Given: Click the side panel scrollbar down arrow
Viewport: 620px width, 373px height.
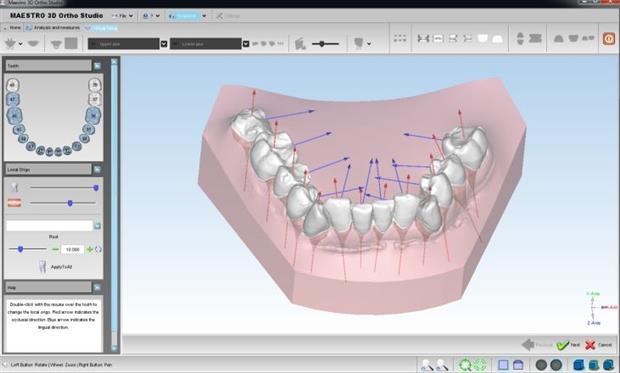Looking at the screenshot, I should point(114,348).
